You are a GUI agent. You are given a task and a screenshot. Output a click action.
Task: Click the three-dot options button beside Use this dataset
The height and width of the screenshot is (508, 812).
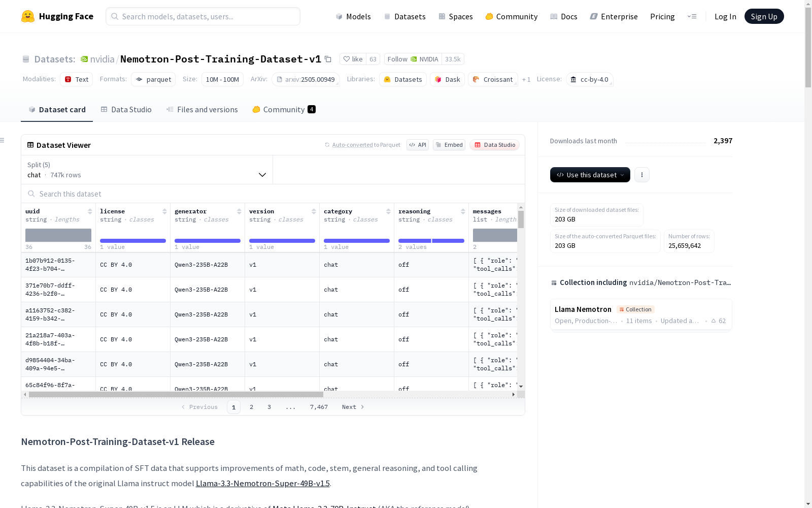[x=642, y=175]
